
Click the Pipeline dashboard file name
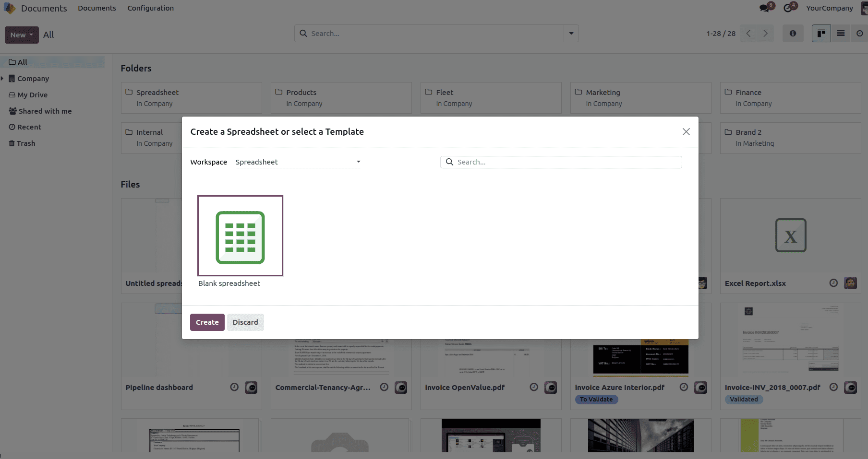coord(159,388)
